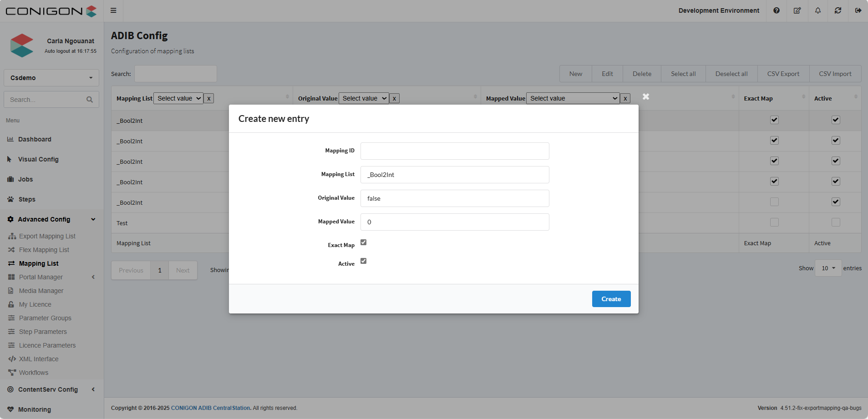Click the Create button
The width and height of the screenshot is (868, 419).
611,299
